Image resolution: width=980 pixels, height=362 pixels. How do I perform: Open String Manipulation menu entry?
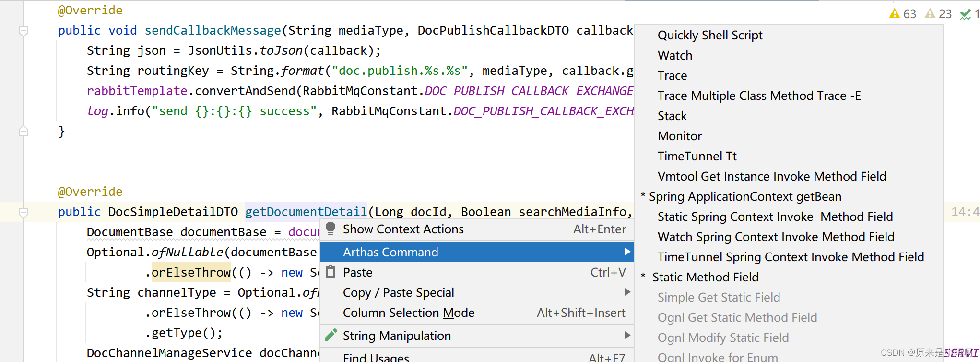tap(477, 336)
